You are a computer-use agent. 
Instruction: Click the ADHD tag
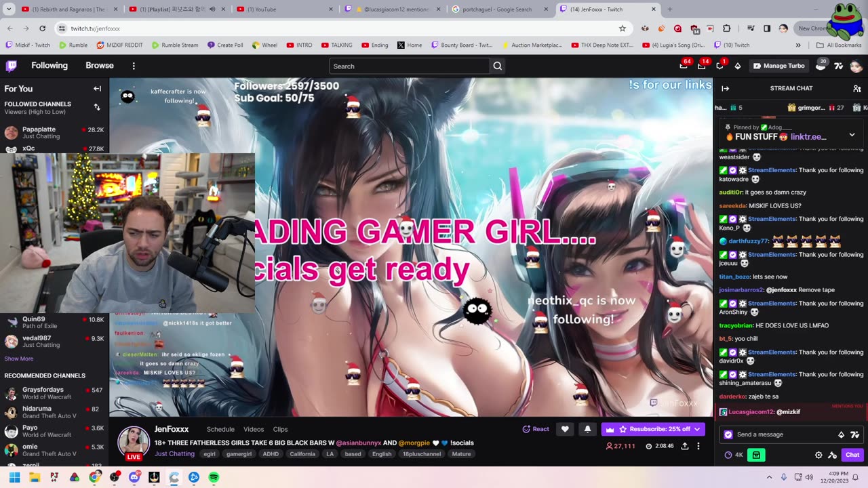point(271,454)
